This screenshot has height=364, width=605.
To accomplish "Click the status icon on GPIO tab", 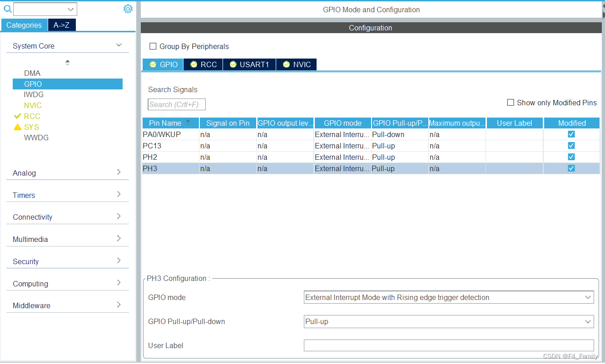I will (153, 64).
